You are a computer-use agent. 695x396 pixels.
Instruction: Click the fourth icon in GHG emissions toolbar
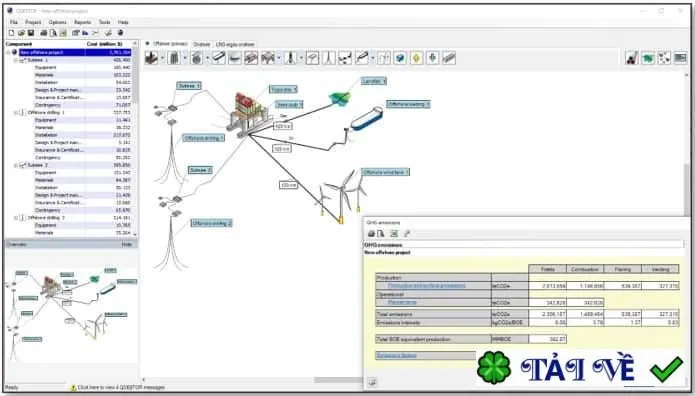406,234
